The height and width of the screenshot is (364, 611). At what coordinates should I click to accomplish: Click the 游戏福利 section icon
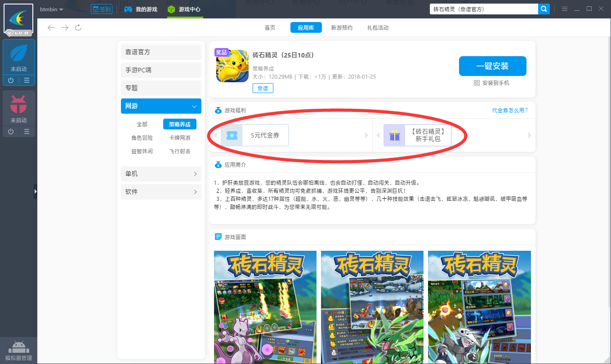(x=218, y=111)
